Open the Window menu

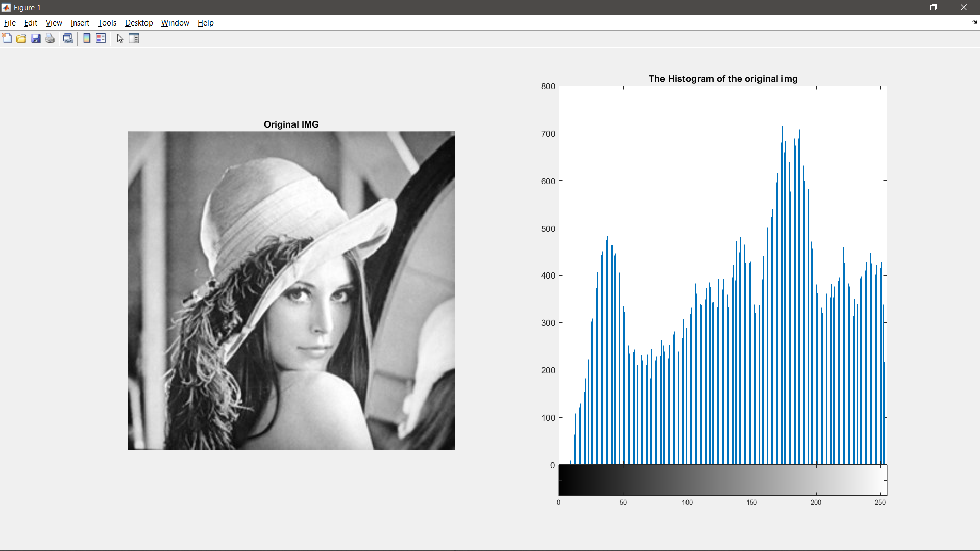(175, 23)
